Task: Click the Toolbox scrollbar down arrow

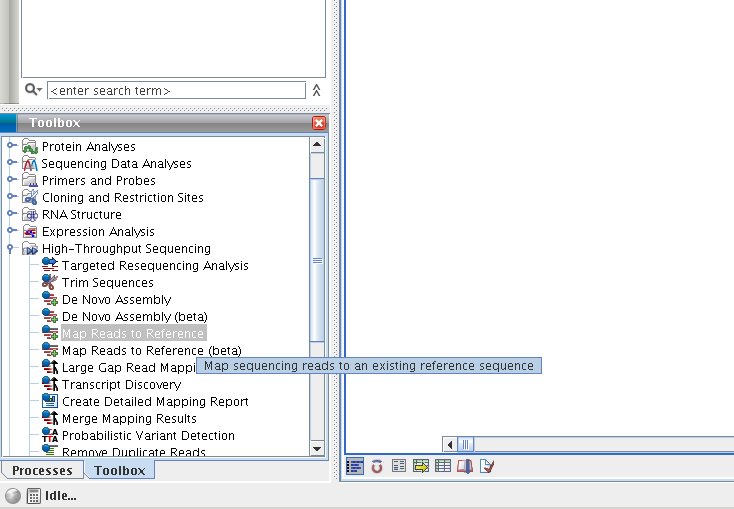Action: tap(317, 449)
